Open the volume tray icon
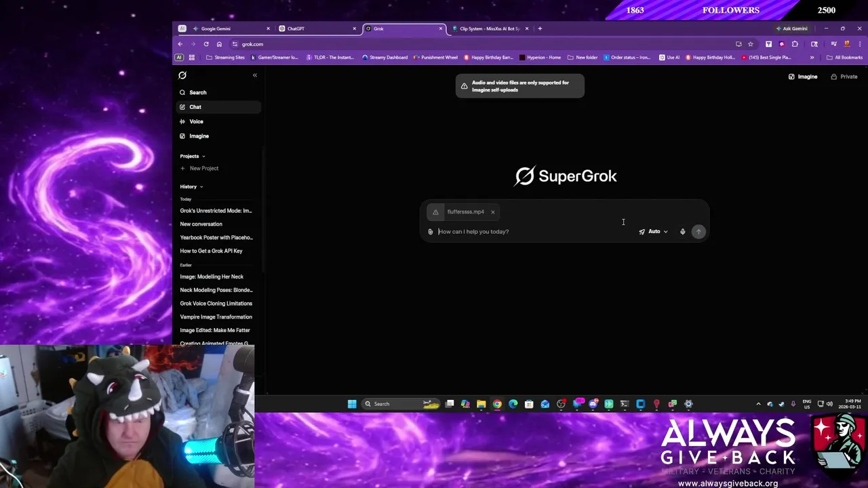This screenshot has width=868, height=488. click(829, 405)
